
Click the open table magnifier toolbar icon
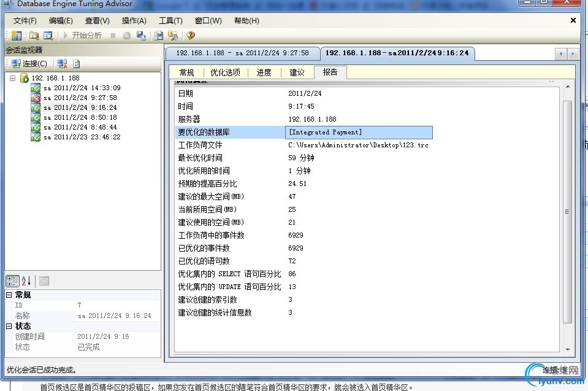(48, 36)
